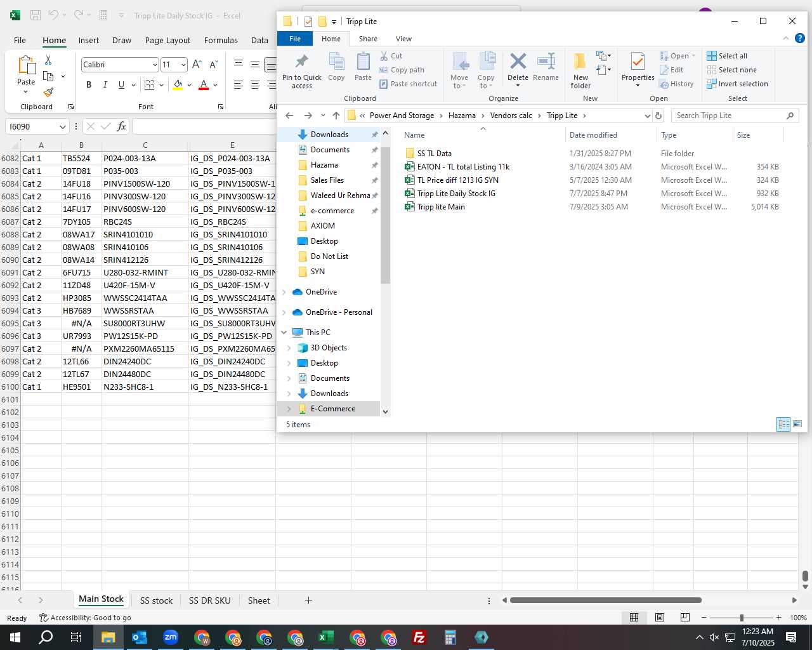
Task: Expand the 3D Objects tree node
Action: [x=289, y=348]
